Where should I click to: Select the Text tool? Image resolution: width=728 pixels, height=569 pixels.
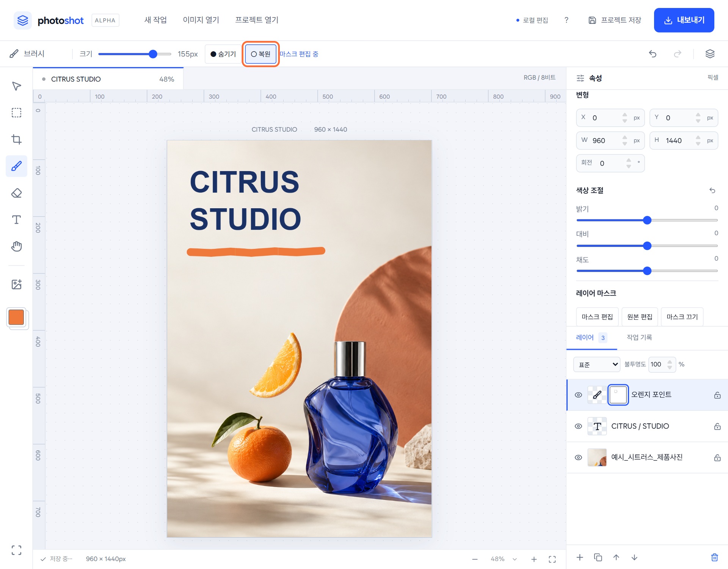pyautogui.click(x=16, y=220)
